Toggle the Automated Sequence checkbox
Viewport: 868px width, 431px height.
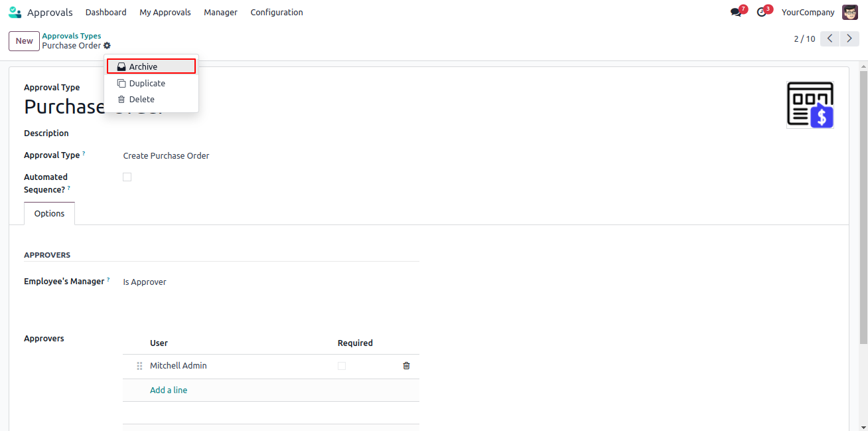127,177
